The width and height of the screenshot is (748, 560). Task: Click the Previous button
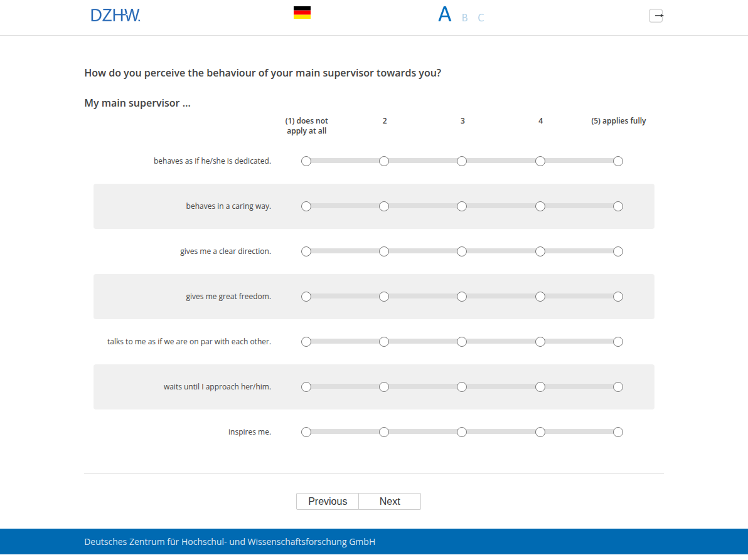[328, 502]
